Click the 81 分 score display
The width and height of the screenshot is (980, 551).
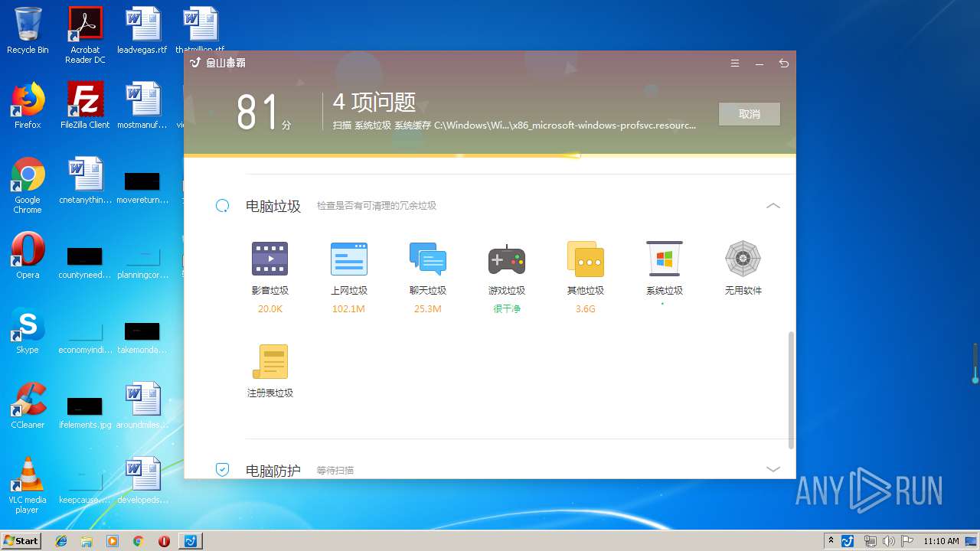[264, 113]
